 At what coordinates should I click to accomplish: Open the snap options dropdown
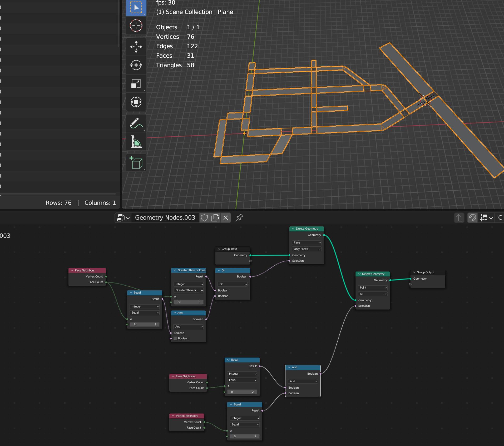click(486, 218)
